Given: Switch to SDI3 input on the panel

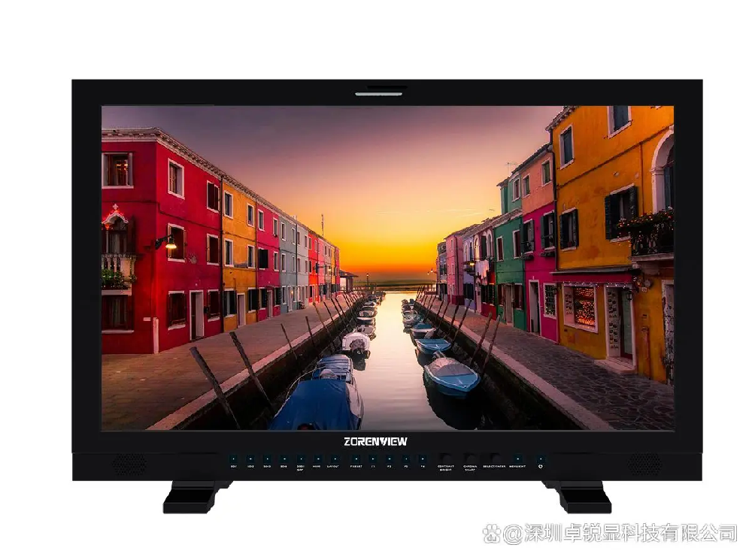Looking at the screenshot, I should point(267,459).
